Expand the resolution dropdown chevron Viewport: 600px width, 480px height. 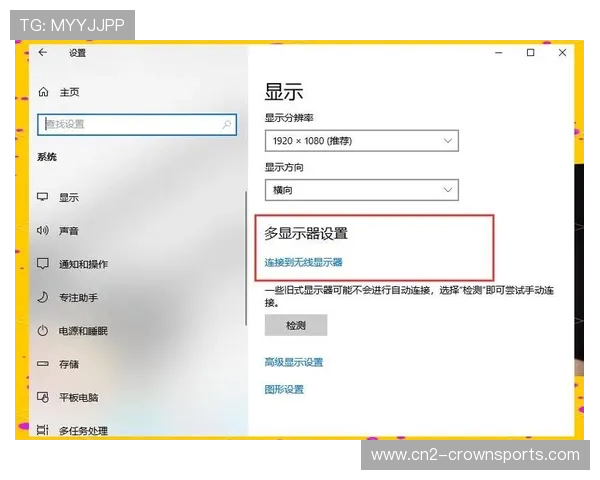coord(447,140)
